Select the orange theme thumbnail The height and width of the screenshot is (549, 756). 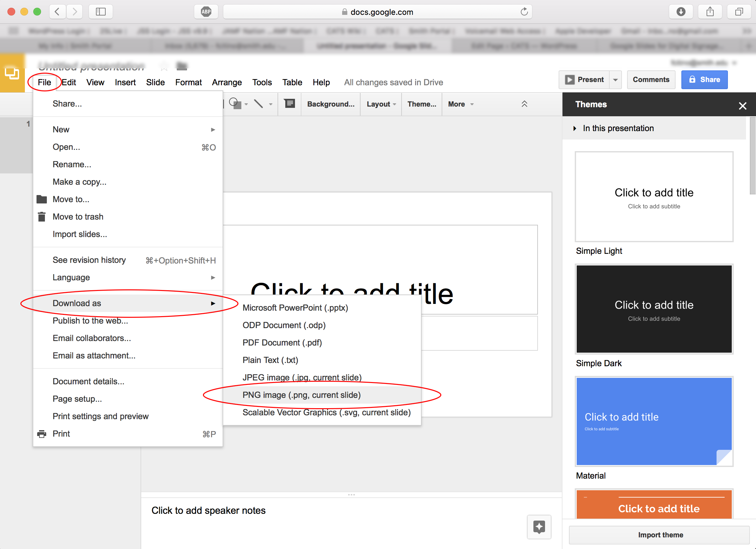[654, 504]
